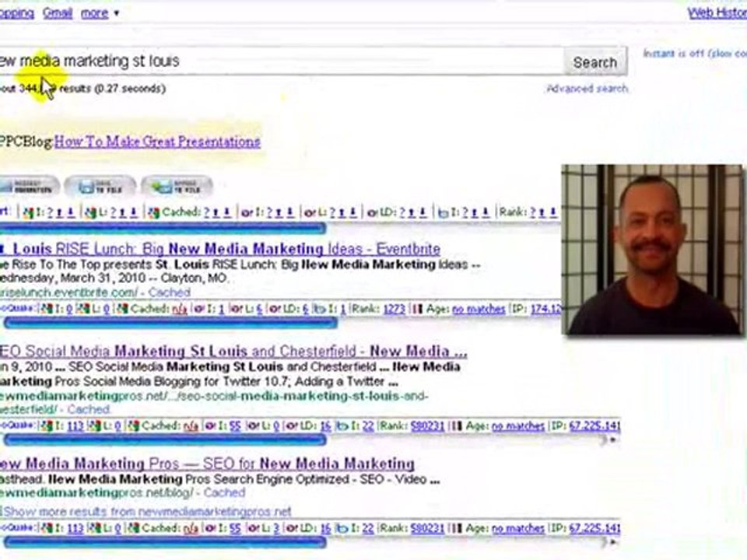Click Rank 580231 in SEO Social Media result bar
The width and height of the screenshot is (747, 560).
pyautogui.click(x=427, y=425)
